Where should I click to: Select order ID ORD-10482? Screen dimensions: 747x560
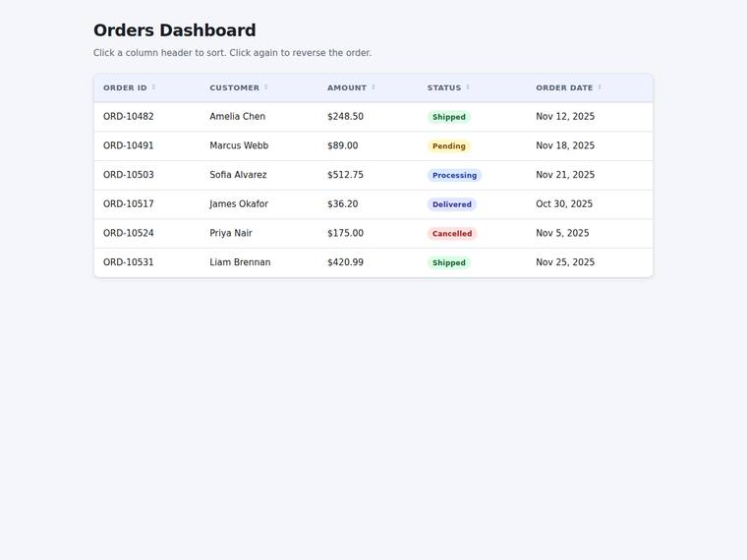pos(129,117)
